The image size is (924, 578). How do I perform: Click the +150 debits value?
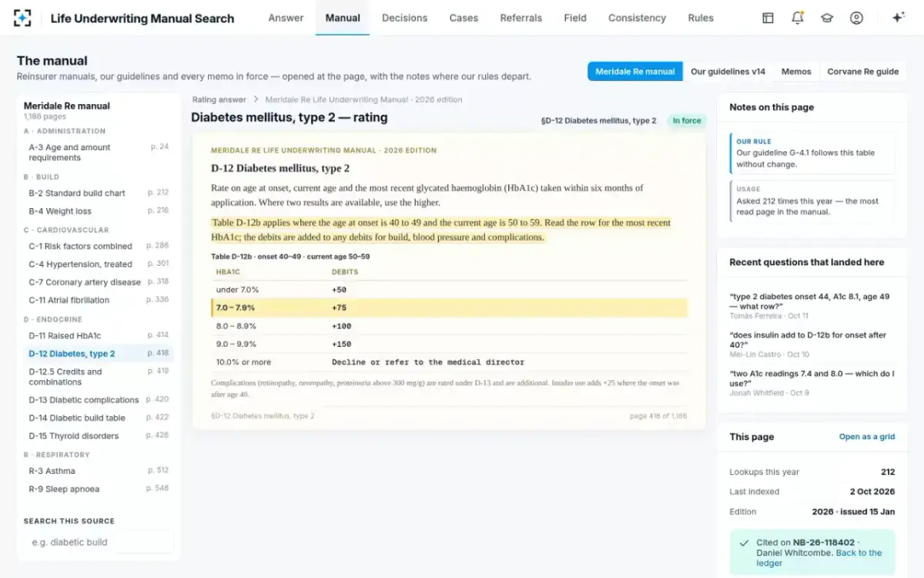pos(341,344)
